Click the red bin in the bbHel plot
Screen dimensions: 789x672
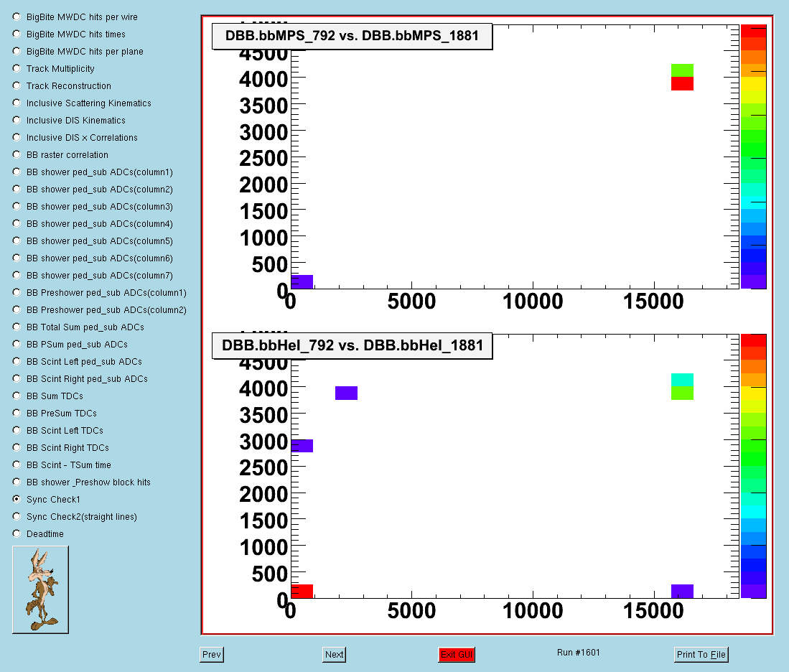(302, 591)
